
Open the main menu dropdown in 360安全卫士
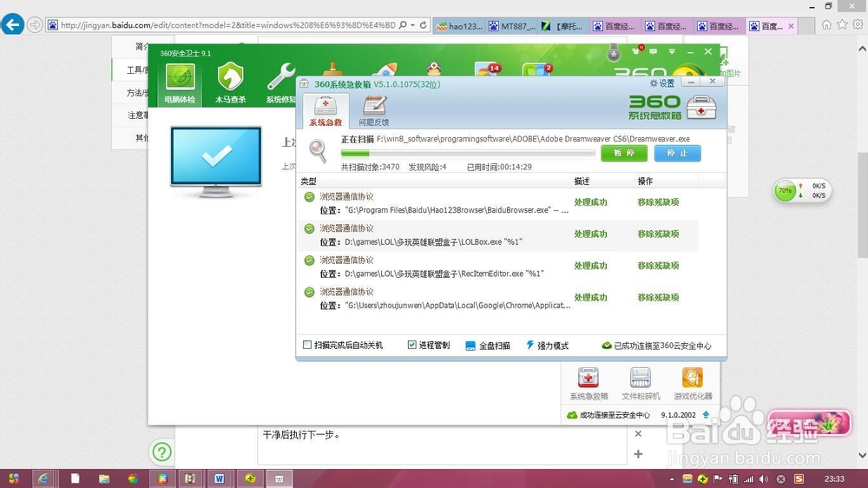pyautogui.click(x=672, y=51)
